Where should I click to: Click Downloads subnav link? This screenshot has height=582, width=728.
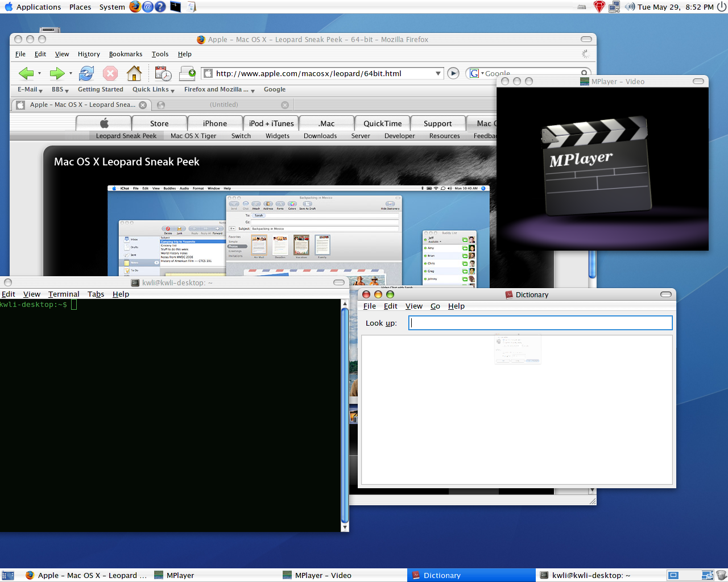(320, 136)
